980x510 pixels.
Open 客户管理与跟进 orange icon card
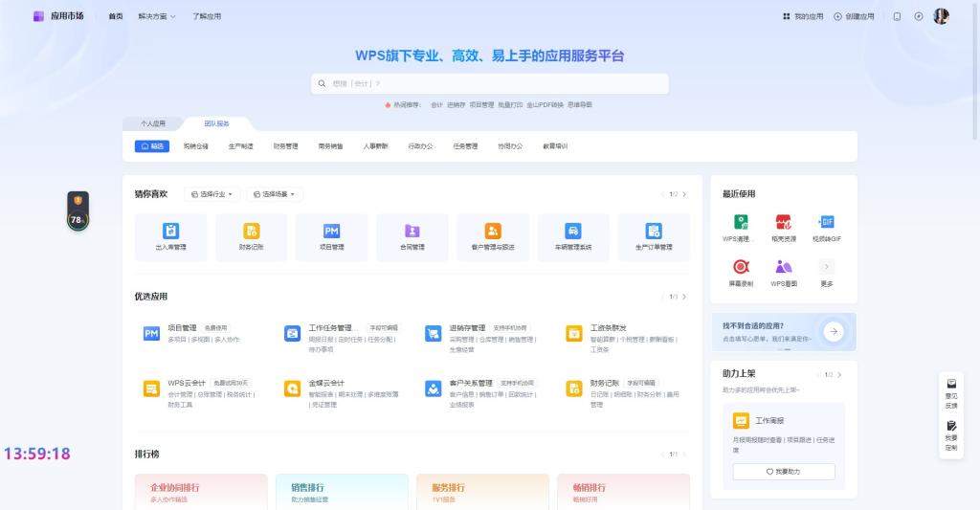[493, 237]
